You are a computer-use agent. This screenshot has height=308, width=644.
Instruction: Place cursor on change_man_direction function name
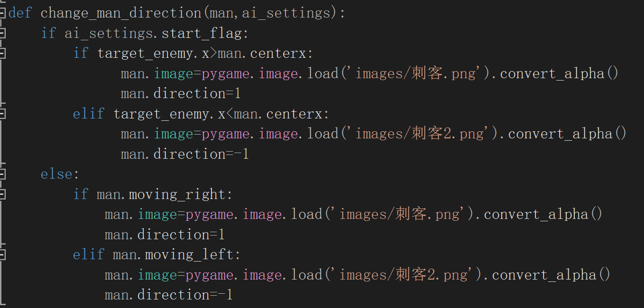point(121,13)
